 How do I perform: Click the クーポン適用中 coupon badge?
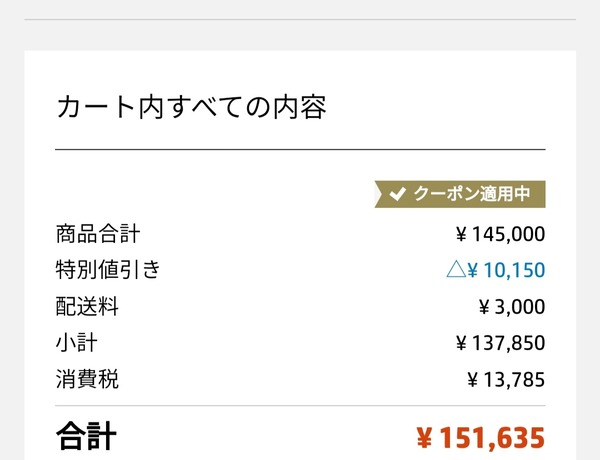[460, 194]
